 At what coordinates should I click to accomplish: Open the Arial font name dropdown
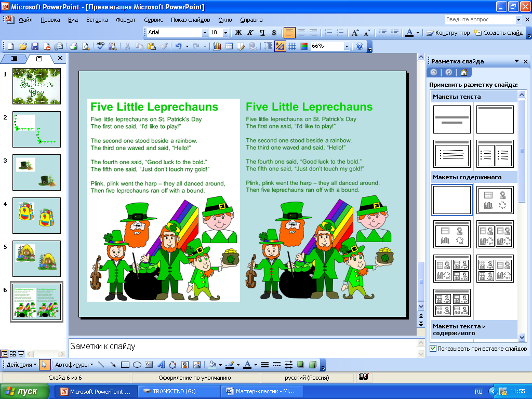pyautogui.click(x=205, y=33)
